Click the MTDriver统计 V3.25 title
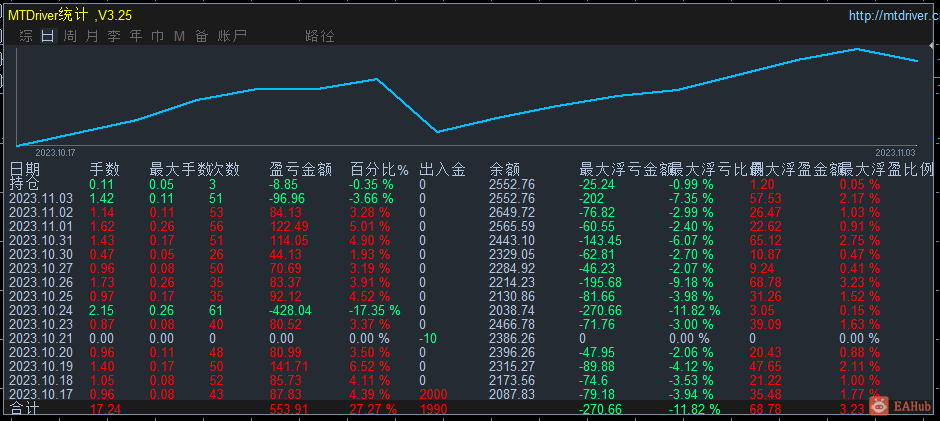The width and height of the screenshot is (940, 421). point(70,16)
